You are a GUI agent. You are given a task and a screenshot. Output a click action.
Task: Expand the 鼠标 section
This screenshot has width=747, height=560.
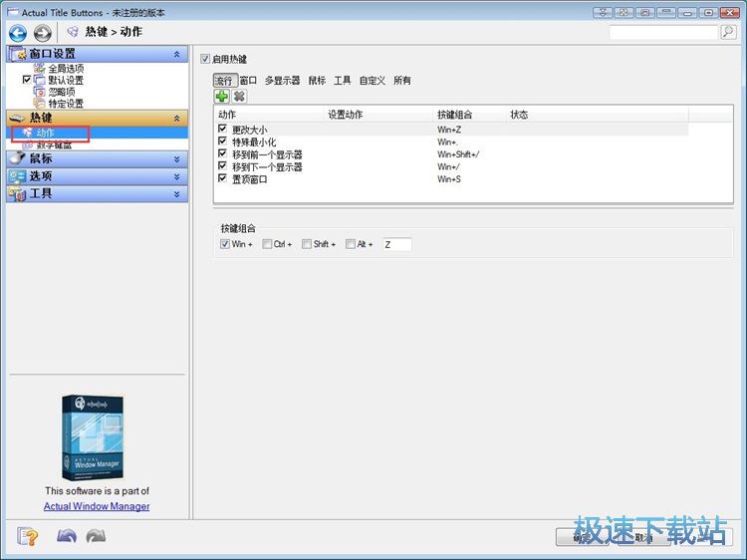[x=177, y=158]
